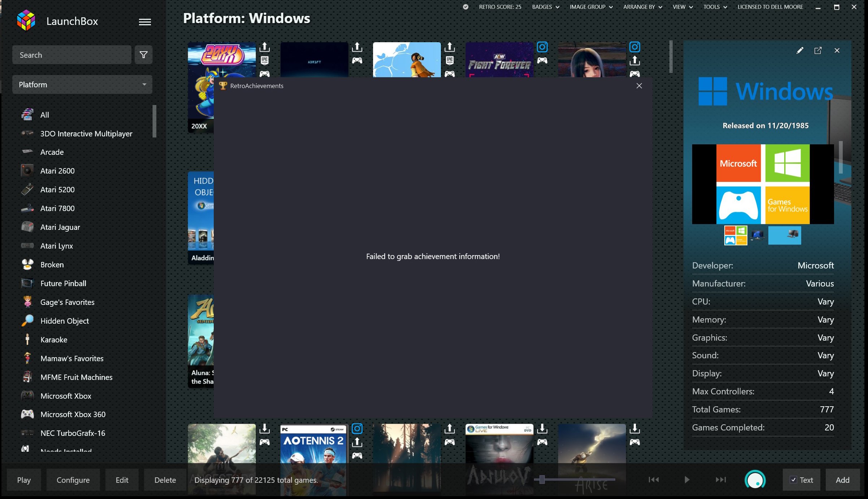Click the Edit button
Image resolution: width=868 pixels, height=499 pixels.
(x=122, y=480)
